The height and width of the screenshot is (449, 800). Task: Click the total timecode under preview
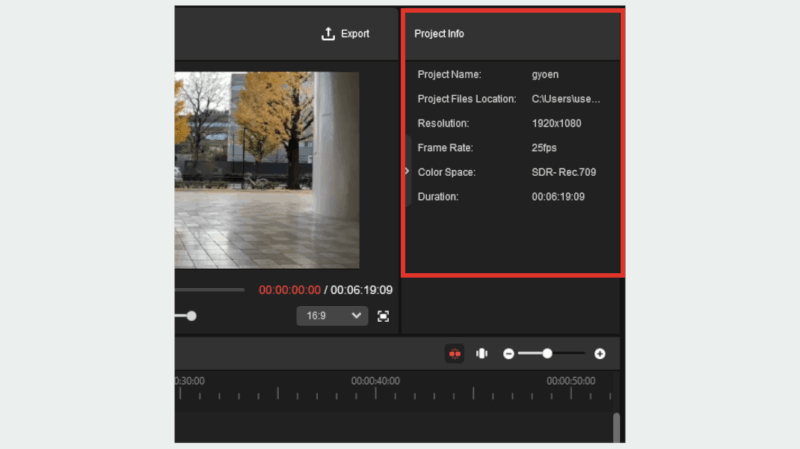click(x=362, y=290)
